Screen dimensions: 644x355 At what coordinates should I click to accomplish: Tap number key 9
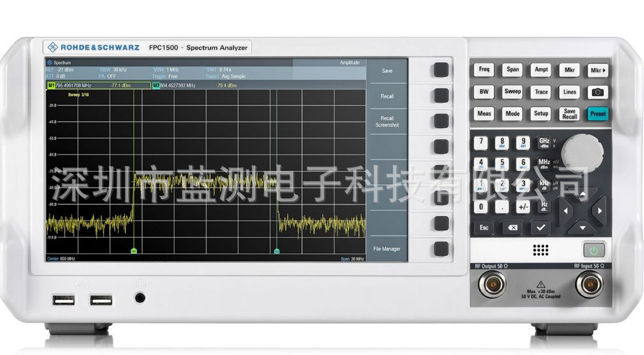point(523,143)
